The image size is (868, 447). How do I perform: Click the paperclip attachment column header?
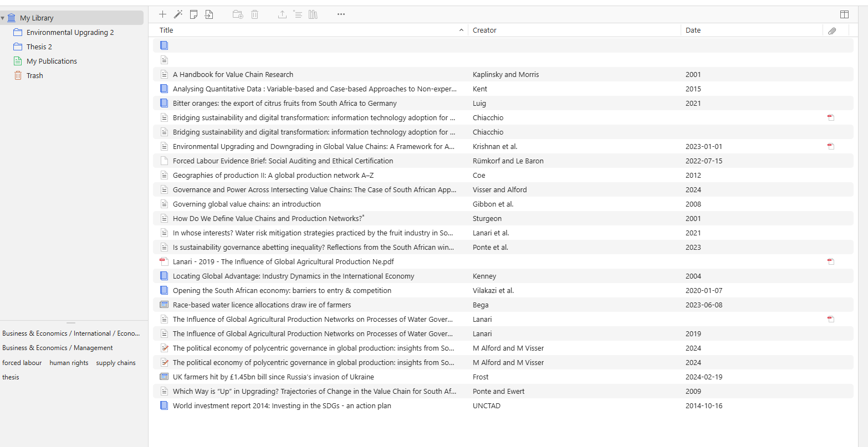[832, 31]
